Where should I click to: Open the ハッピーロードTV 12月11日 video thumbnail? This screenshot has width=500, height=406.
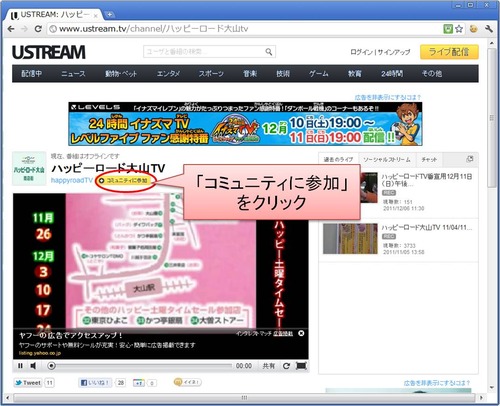click(x=369, y=188)
